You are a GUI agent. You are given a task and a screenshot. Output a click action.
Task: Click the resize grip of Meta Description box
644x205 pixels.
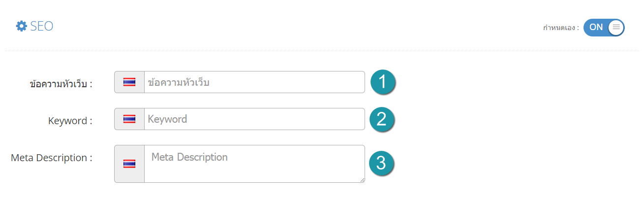(x=362, y=180)
